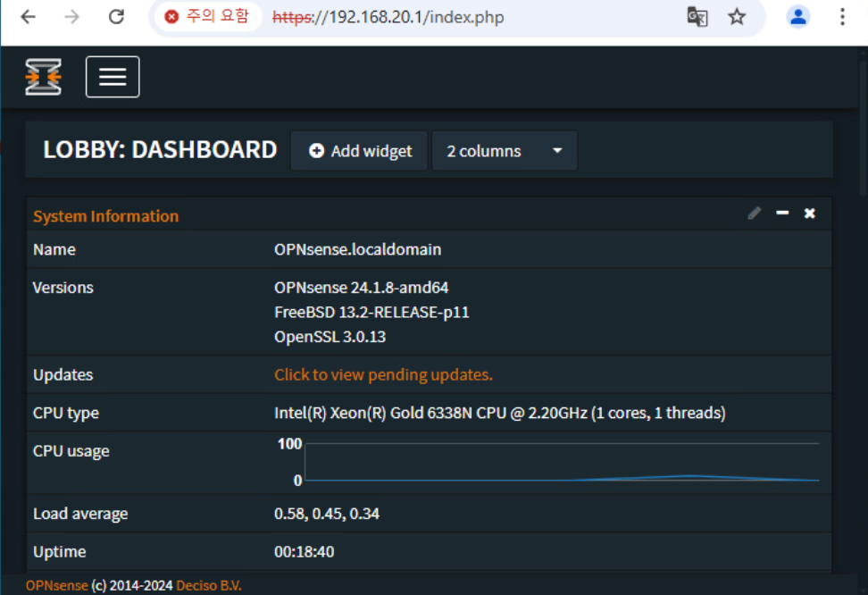Open the Deciso B.V. footer link
The image size is (868, 595).
(x=209, y=585)
